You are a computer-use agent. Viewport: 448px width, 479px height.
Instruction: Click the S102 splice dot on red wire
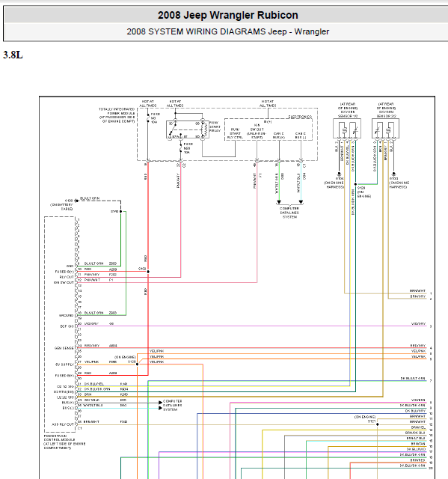[148, 272]
